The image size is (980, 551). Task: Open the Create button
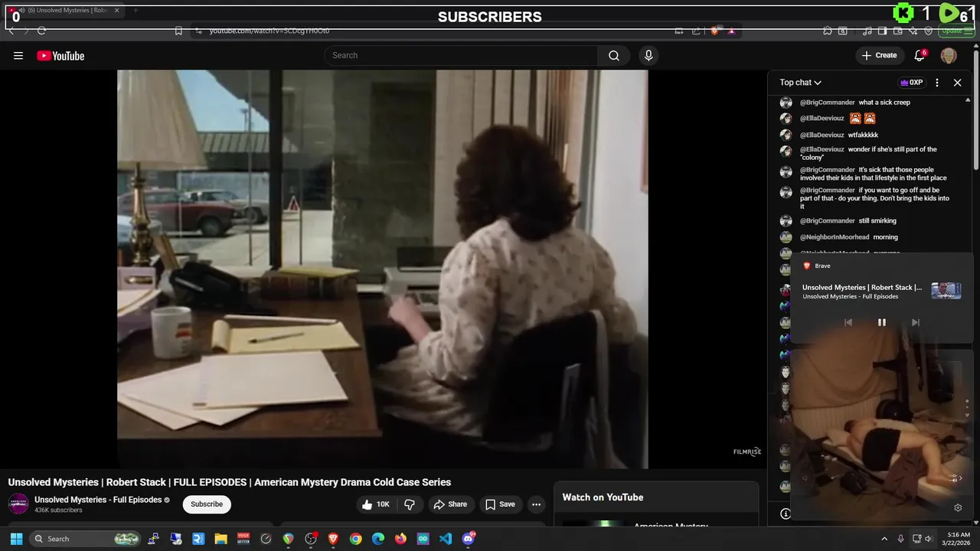pos(879,55)
